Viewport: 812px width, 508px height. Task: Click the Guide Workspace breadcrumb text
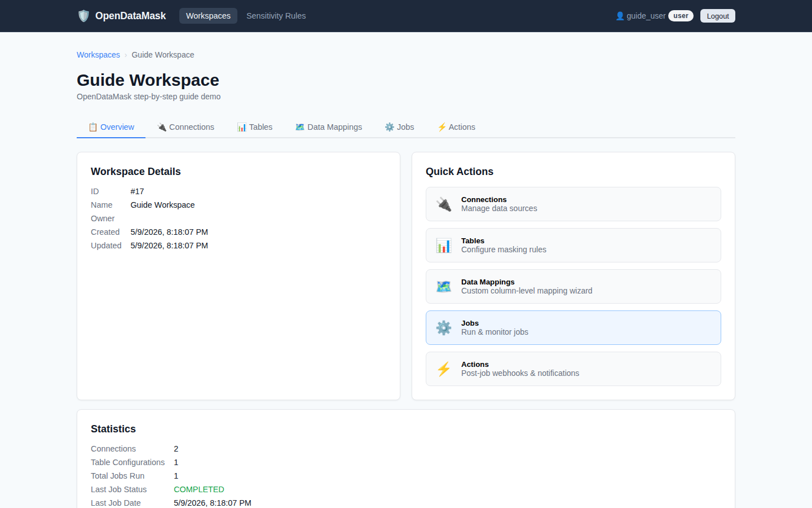tap(163, 55)
